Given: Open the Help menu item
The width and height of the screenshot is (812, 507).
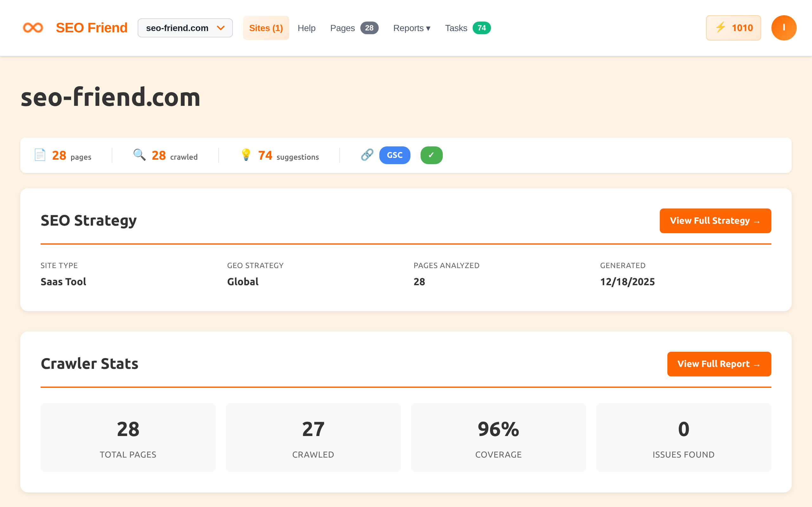Looking at the screenshot, I should pyautogui.click(x=306, y=28).
